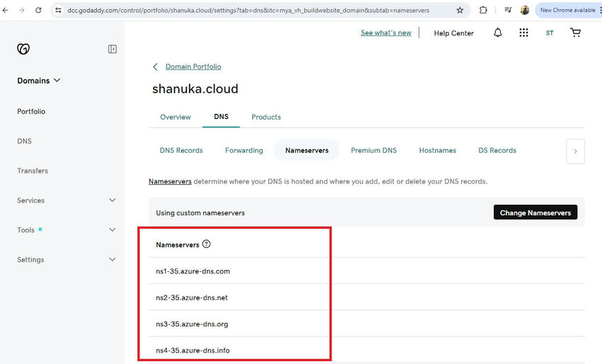
Task: Click the Using custom nameservers label
Action: pos(200,212)
